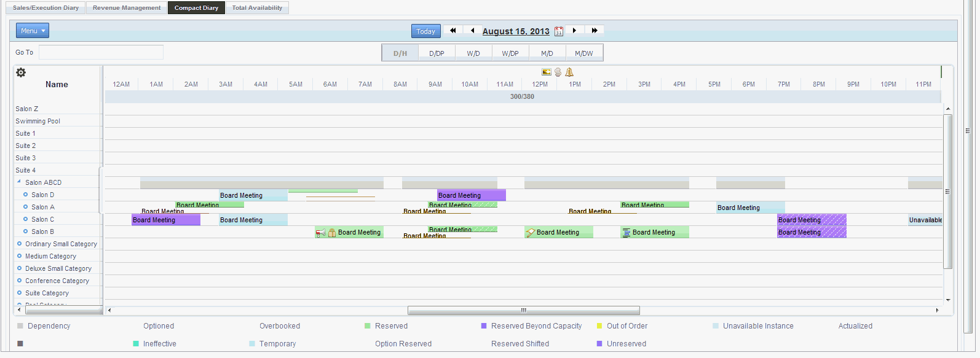Jump back with double left arrow
Screen dimensions: 980x358
[x=453, y=30]
